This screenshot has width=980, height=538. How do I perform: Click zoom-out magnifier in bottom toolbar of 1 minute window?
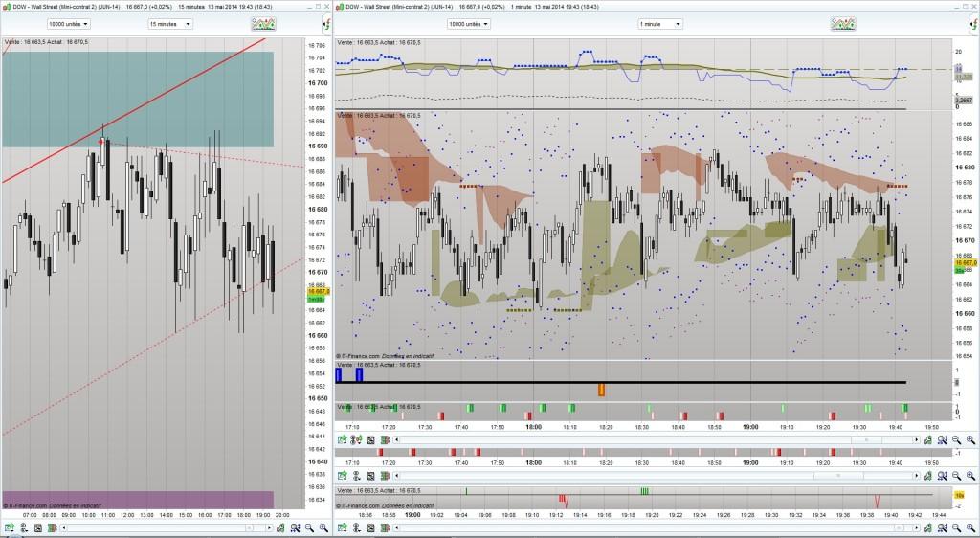click(956, 528)
